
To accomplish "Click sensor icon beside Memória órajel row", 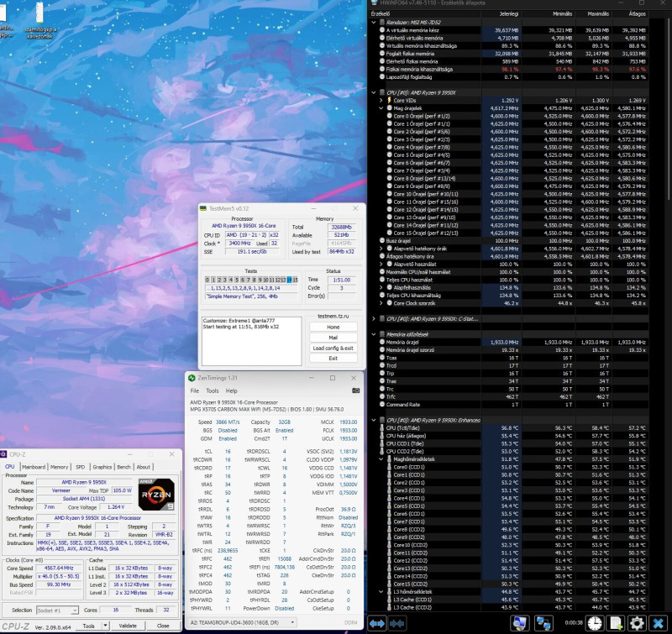I will 382,342.
